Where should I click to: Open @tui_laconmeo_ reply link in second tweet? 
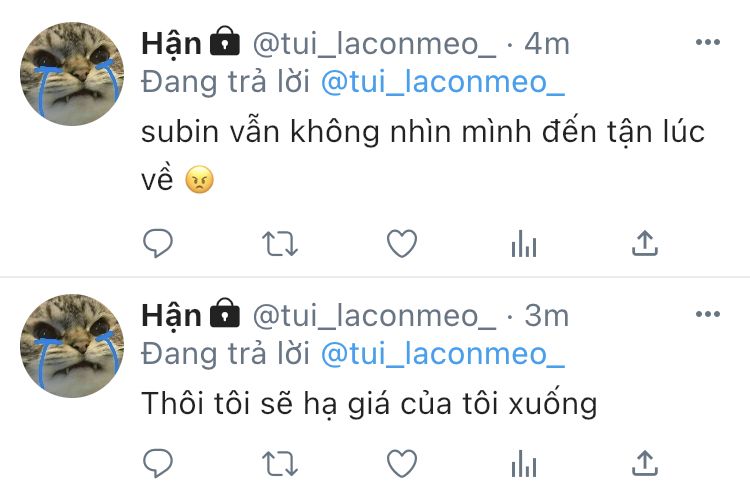tap(443, 354)
